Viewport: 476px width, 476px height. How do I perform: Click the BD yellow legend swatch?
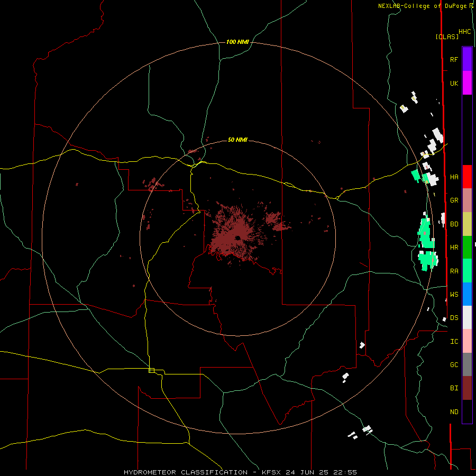pos(467,224)
